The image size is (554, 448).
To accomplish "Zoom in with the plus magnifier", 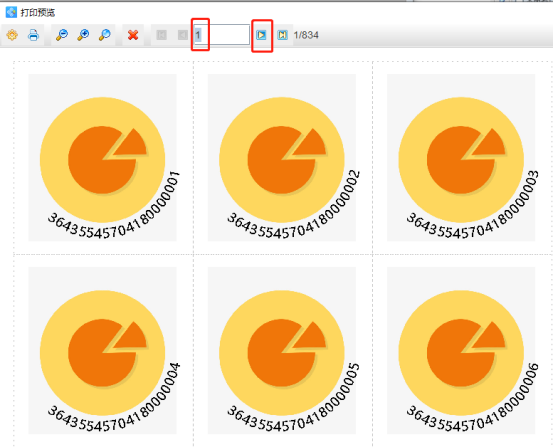I will pyautogui.click(x=83, y=35).
